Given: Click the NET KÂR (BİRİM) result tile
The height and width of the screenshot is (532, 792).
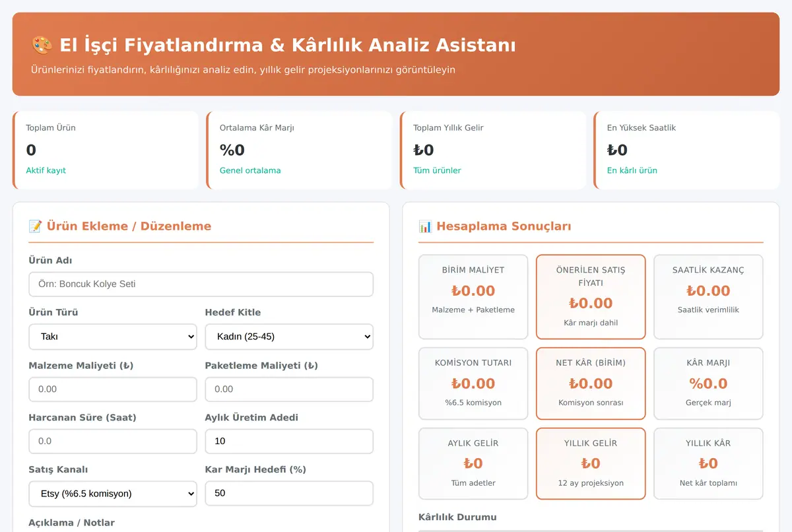Looking at the screenshot, I should [x=591, y=383].
